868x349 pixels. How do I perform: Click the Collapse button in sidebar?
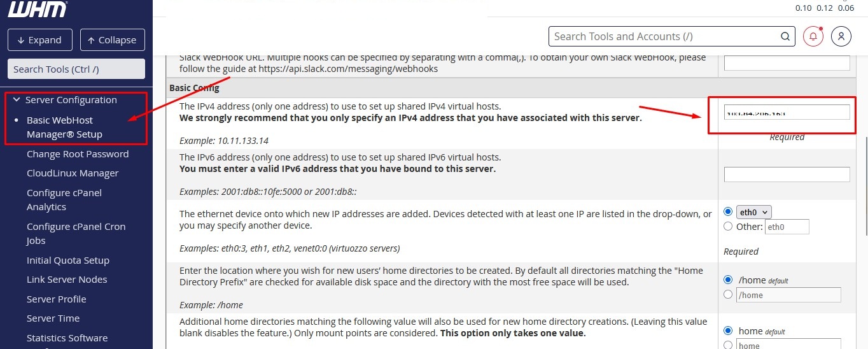pos(112,39)
